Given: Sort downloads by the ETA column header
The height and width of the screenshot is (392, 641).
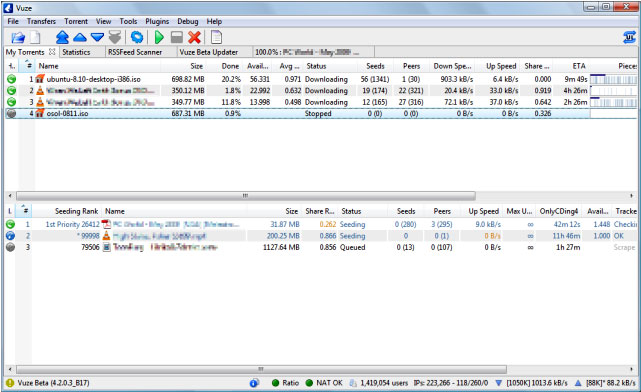Looking at the screenshot, I should coord(579,66).
